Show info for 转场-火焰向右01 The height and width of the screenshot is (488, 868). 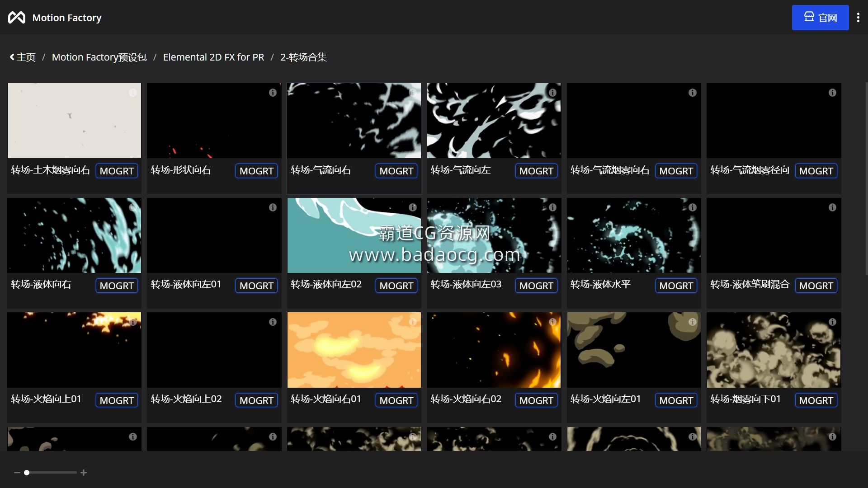click(x=413, y=322)
